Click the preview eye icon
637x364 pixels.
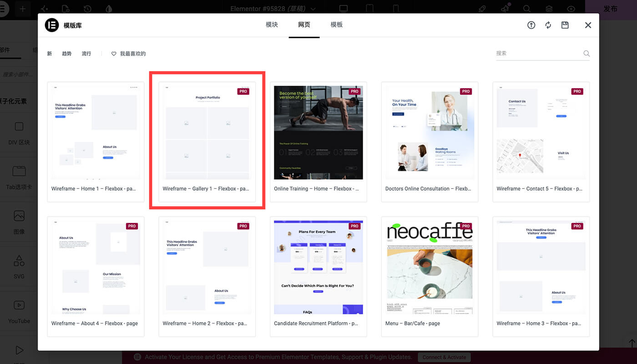pos(571,9)
